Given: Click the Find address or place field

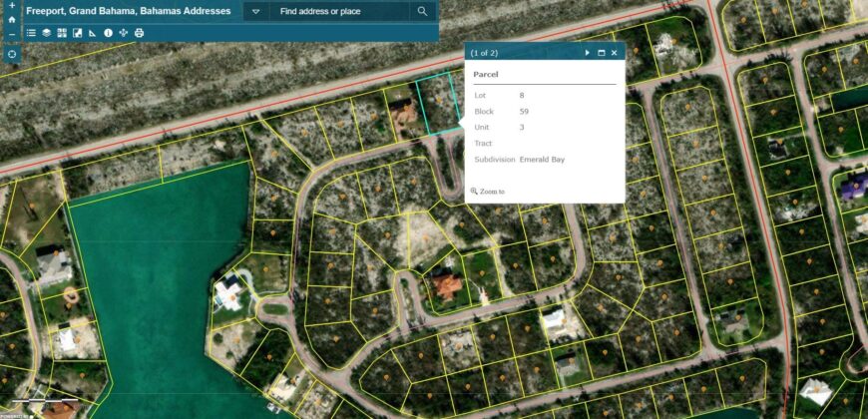Looking at the screenshot, I should tap(339, 12).
